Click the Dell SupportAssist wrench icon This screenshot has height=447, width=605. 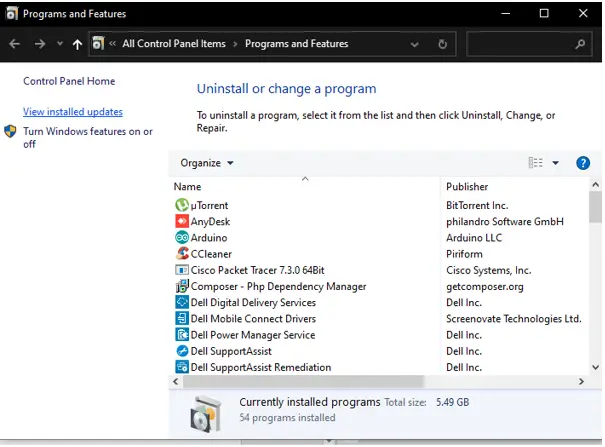pyautogui.click(x=182, y=351)
